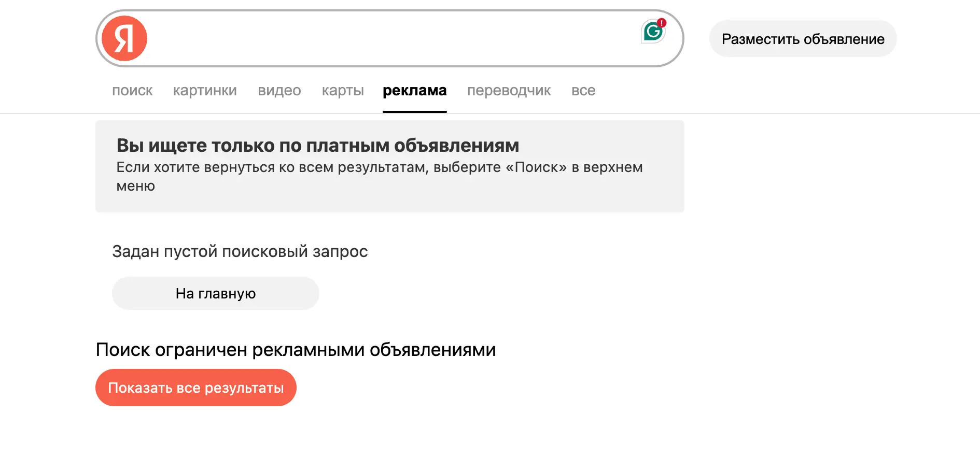Image resolution: width=980 pixels, height=457 pixels.
Task: Switch to the «переводчик» tab
Action: click(x=509, y=91)
